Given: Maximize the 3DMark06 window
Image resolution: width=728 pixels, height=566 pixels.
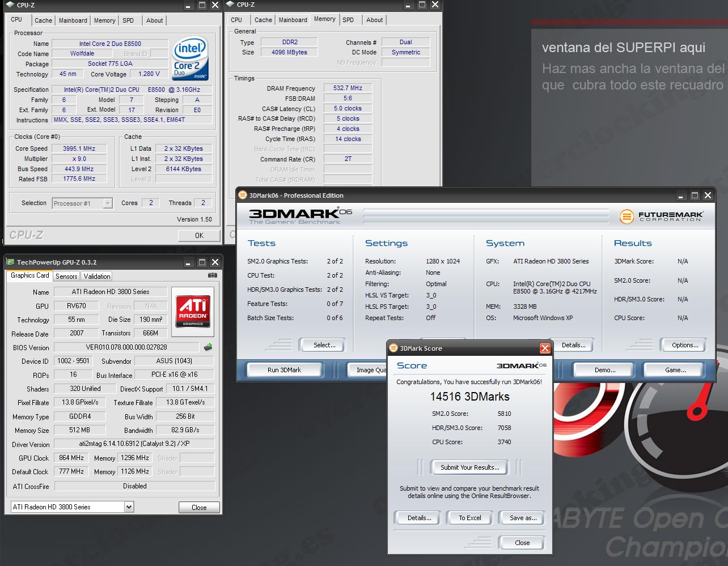Looking at the screenshot, I should 695,195.
